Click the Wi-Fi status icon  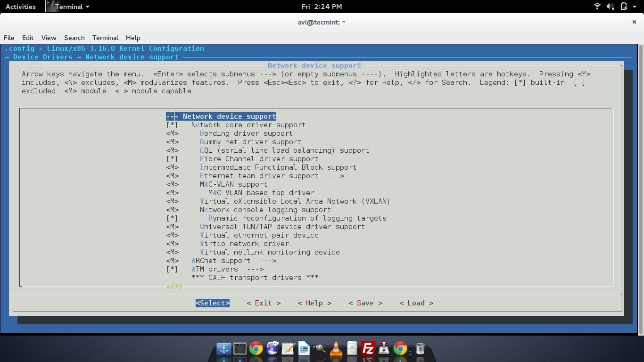pyautogui.click(x=597, y=7)
